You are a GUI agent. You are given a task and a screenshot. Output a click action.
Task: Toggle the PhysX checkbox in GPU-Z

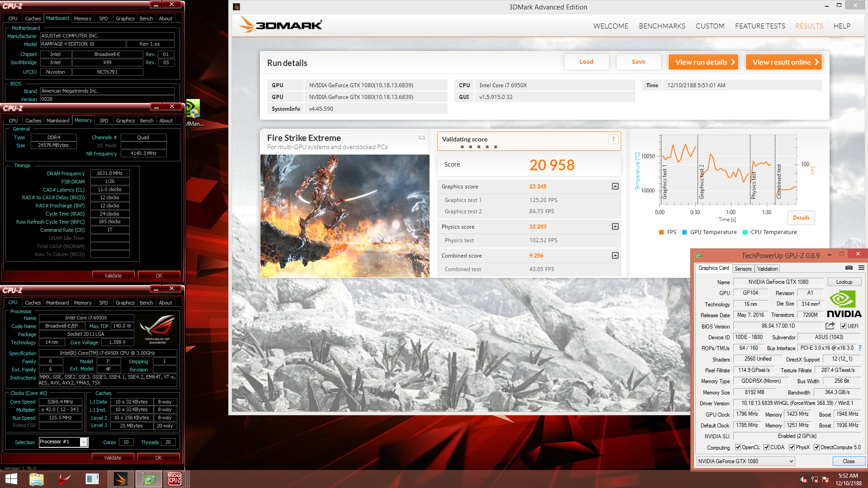(x=792, y=447)
